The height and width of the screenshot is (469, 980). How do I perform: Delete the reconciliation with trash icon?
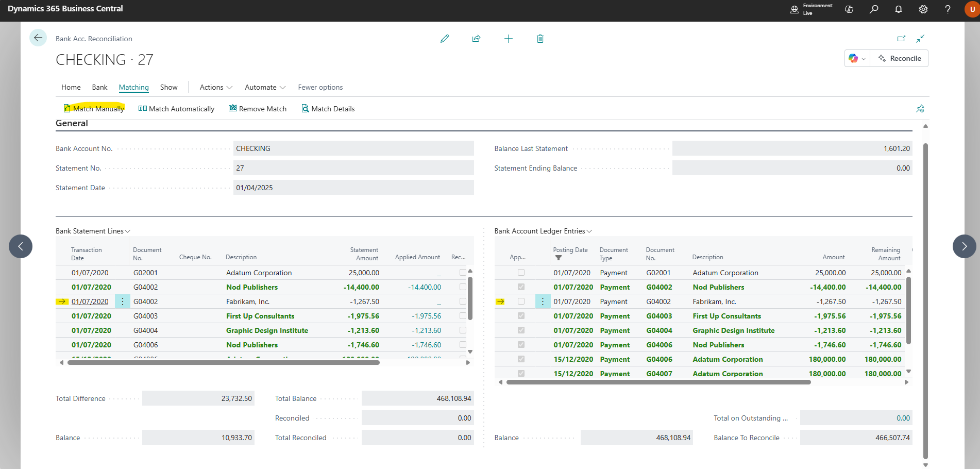click(x=540, y=39)
